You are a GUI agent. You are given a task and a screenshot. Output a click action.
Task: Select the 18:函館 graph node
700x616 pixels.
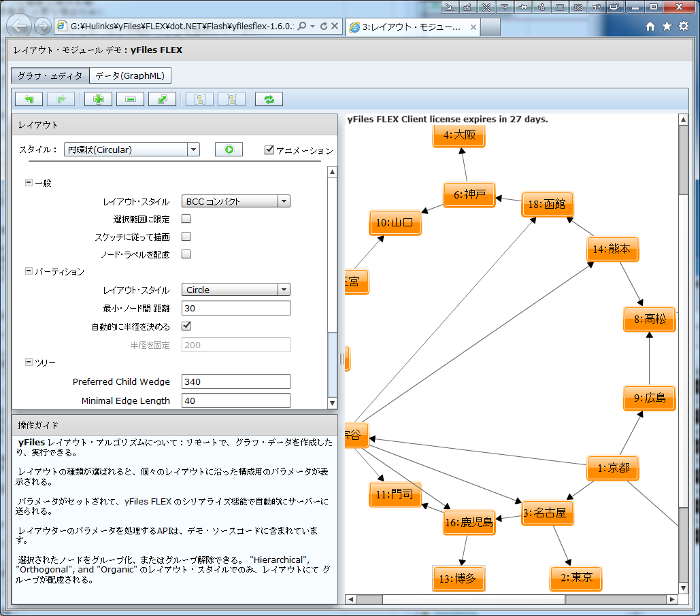pyautogui.click(x=548, y=204)
